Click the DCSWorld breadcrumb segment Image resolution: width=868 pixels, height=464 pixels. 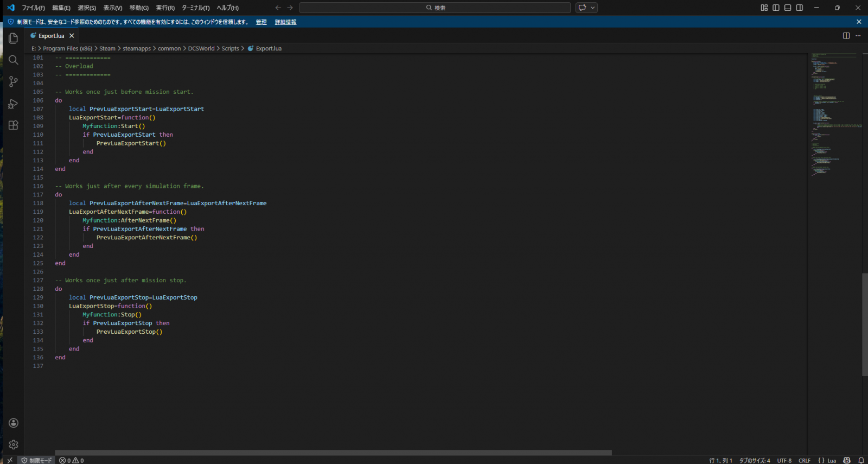pyautogui.click(x=201, y=48)
